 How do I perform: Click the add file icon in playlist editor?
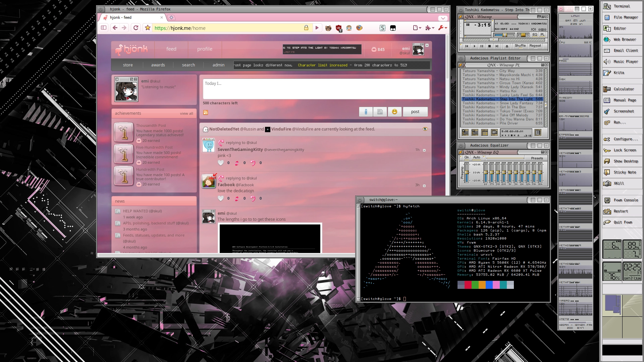click(465, 133)
